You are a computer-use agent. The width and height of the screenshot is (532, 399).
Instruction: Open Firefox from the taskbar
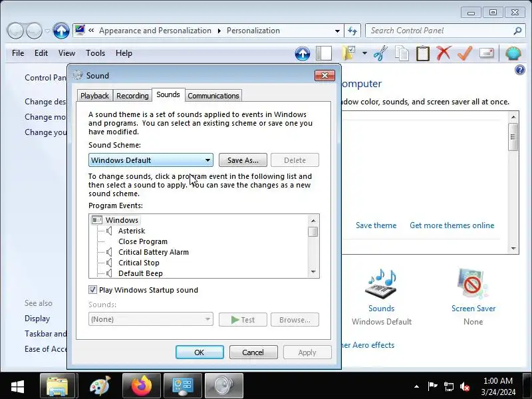click(142, 386)
